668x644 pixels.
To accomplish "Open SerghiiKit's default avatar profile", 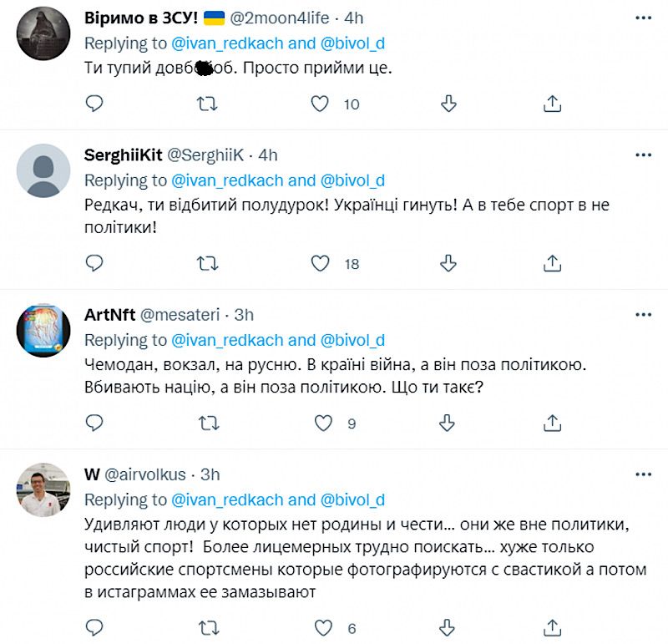I will coord(43,170).
